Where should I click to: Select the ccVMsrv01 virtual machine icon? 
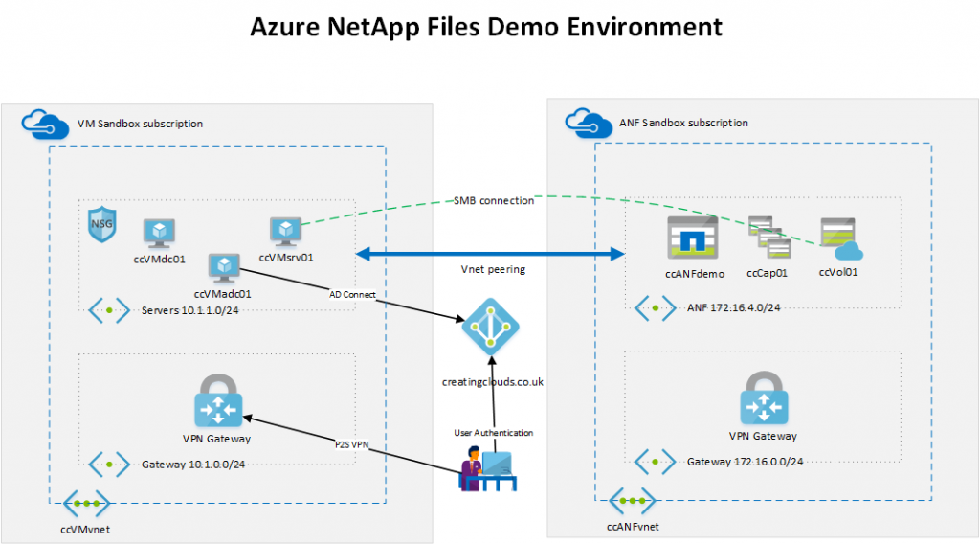(x=285, y=230)
